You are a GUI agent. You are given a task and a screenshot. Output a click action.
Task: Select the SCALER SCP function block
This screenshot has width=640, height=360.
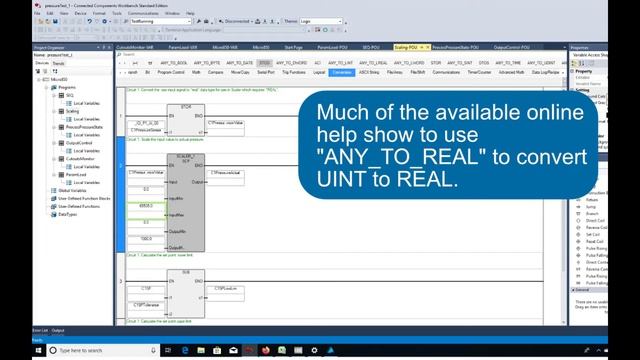pos(186,202)
